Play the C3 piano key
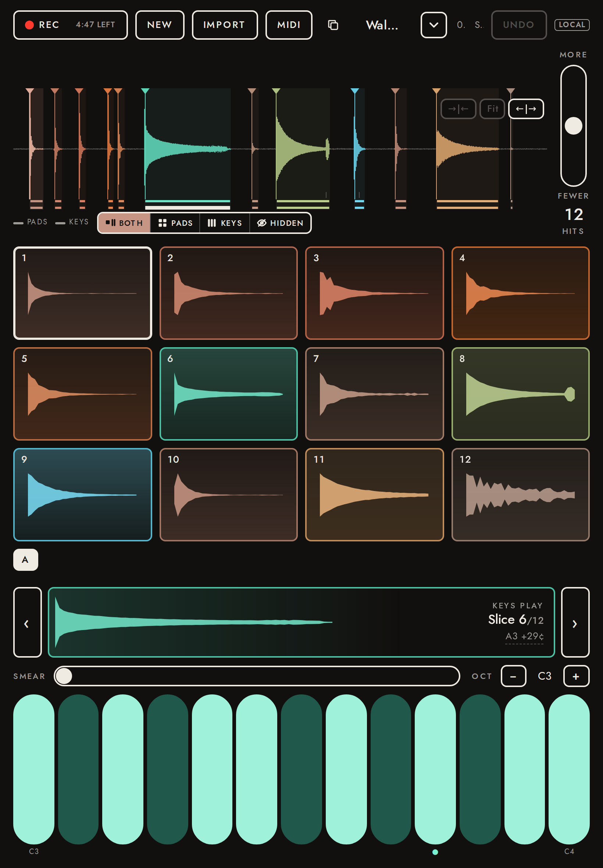Viewport: 603px width, 868px height. 34,769
